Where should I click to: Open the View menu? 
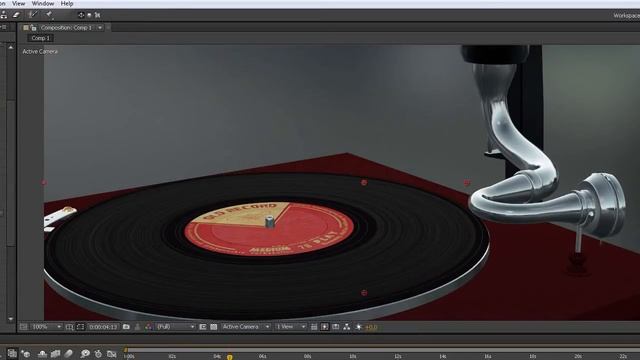pyautogui.click(x=18, y=4)
